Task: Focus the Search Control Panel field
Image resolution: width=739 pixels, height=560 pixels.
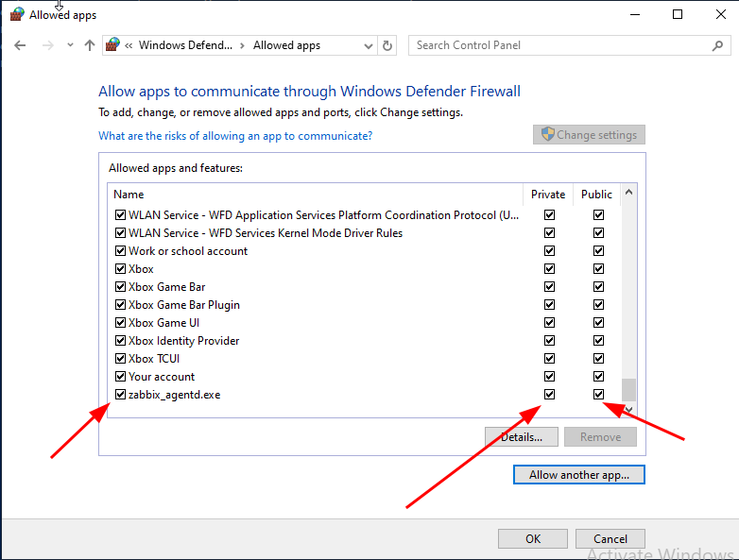Action: coord(569,45)
